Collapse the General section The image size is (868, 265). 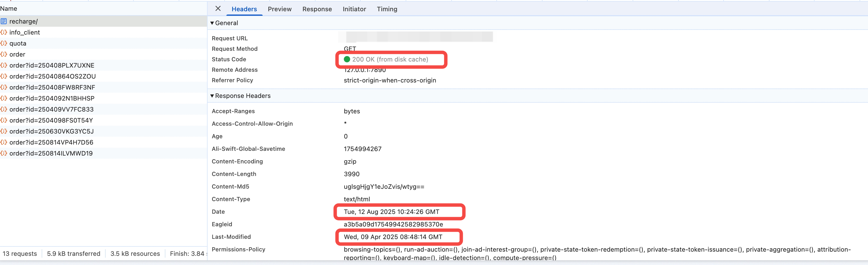pos(212,23)
